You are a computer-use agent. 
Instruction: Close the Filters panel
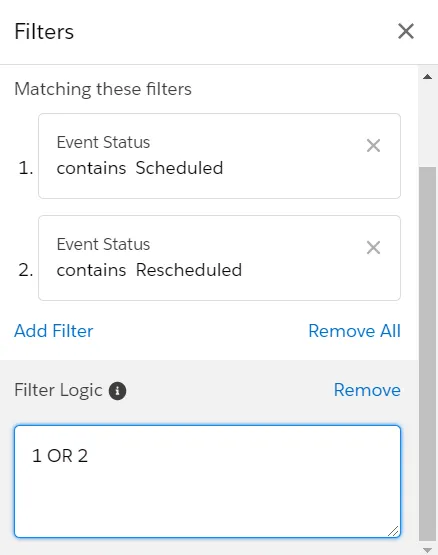[x=406, y=32]
